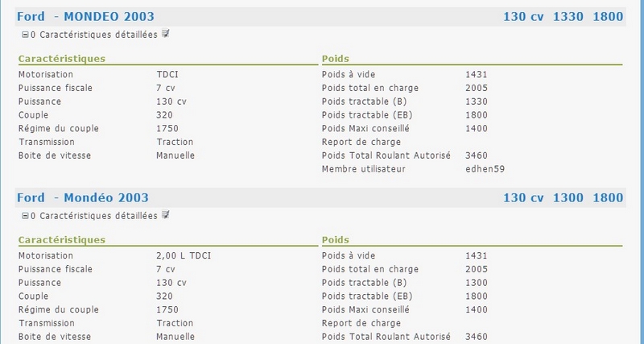Image resolution: width=644 pixels, height=344 pixels.
Task: Open the Ford - Mondéo 2003 heading
Action: click(x=83, y=197)
